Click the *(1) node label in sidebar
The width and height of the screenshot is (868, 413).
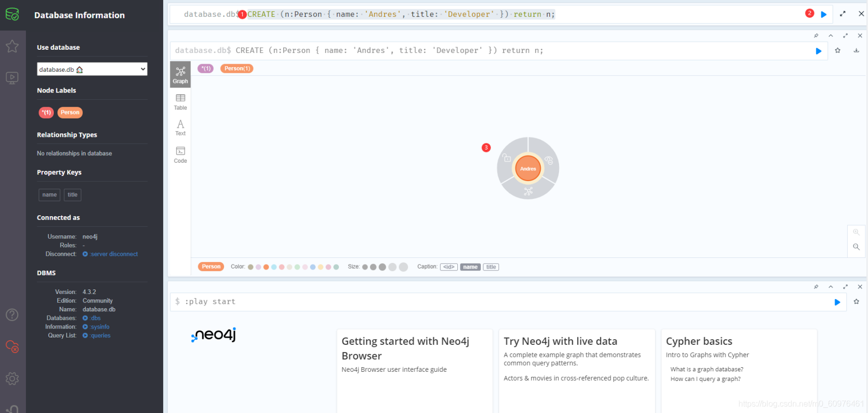[x=46, y=112]
